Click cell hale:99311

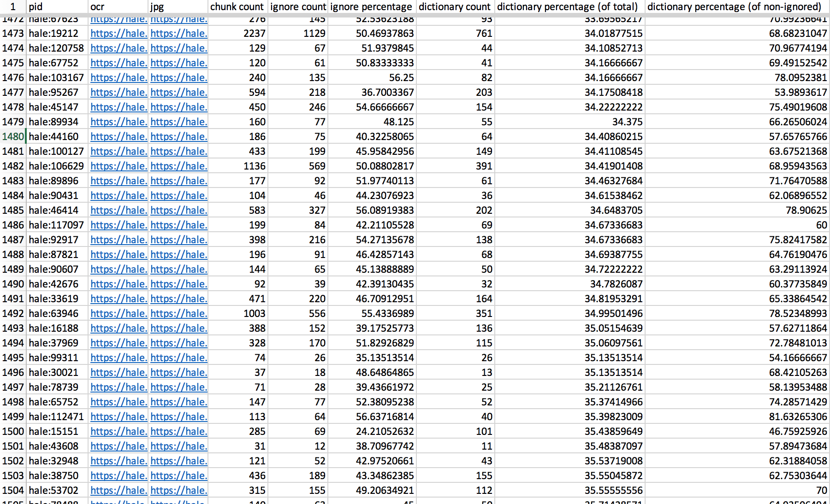point(57,357)
